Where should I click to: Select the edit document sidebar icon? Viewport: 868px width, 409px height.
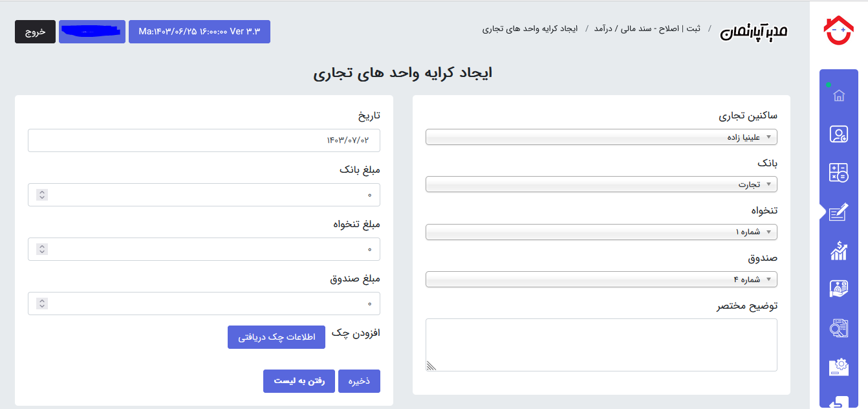pyautogui.click(x=839, y=212)
